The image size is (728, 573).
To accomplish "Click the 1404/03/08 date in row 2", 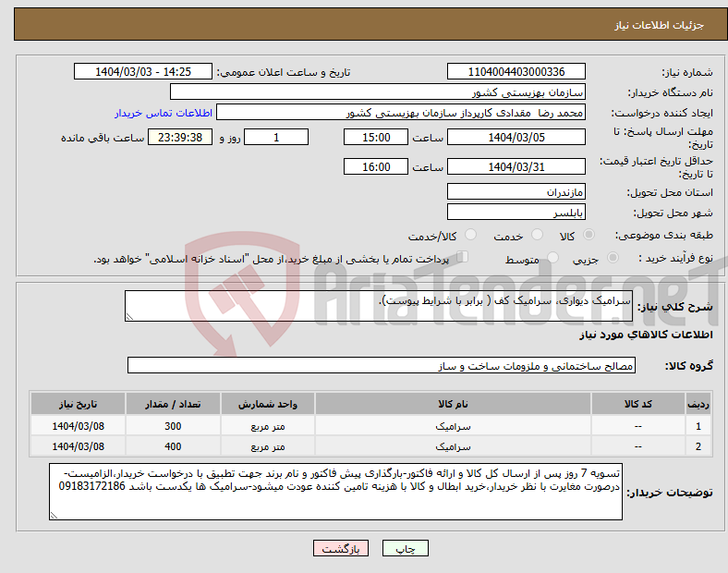I will click(x=78, y=446).
